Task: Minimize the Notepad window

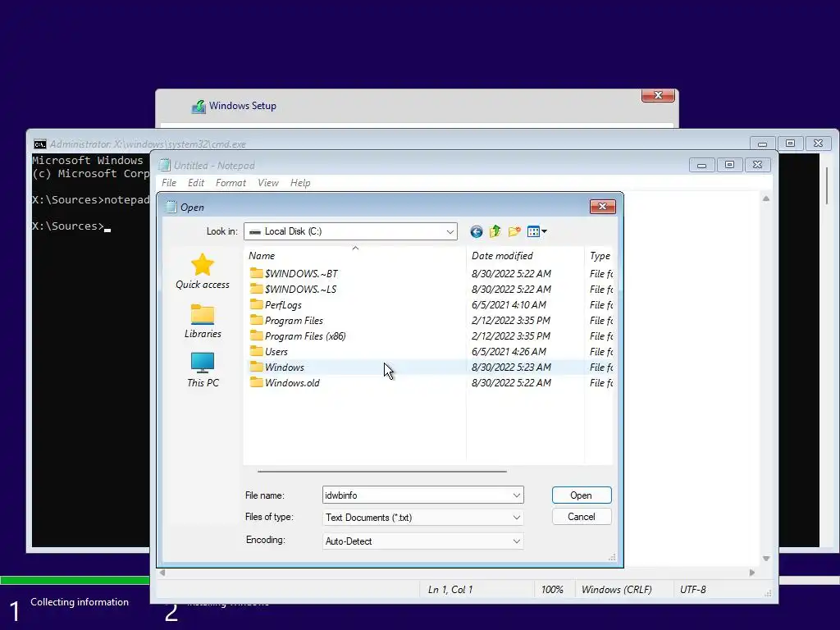Action: point(702,165)
